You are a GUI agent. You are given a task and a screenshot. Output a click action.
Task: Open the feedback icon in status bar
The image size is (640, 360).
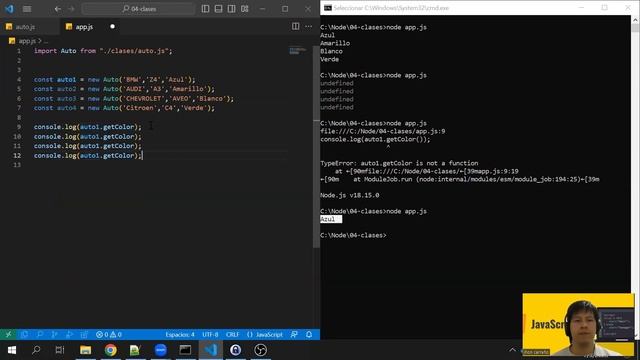[294, 334]
